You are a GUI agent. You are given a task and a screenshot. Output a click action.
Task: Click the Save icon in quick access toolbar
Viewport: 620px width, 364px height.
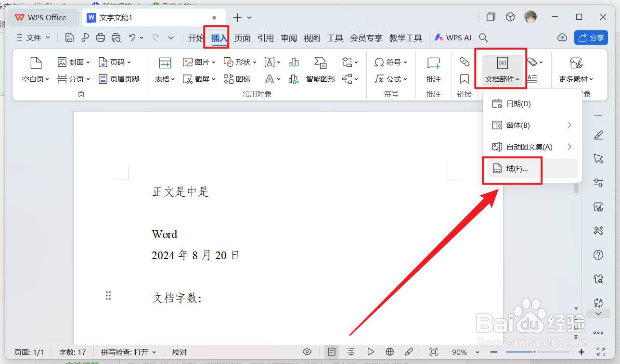tap(70, 38)
